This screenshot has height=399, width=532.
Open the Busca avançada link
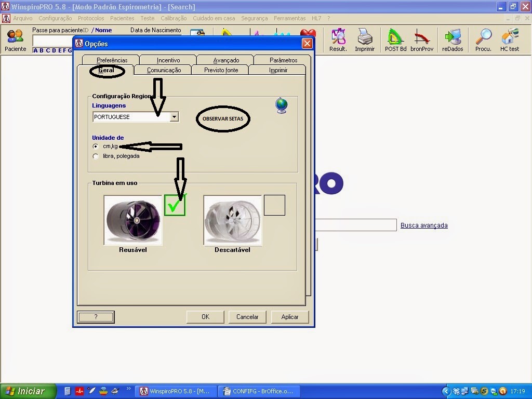(424, 225)
